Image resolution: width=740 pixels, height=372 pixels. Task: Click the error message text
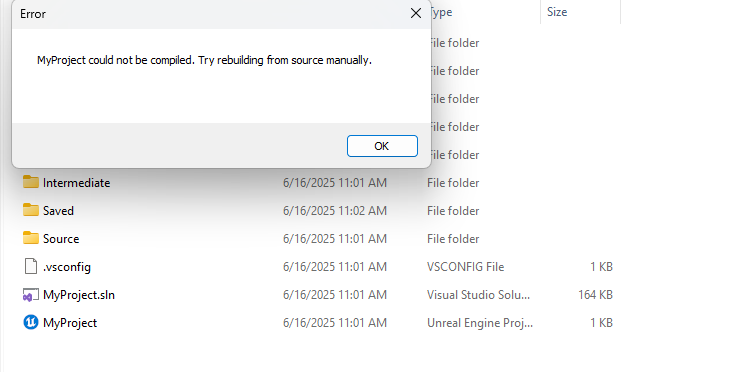(204, 60)
